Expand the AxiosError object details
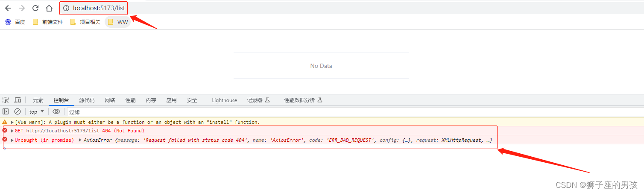 click(80, 140)
